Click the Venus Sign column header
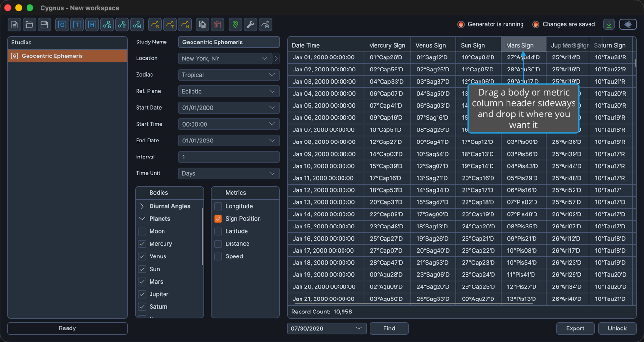 [x=433, y=45]
